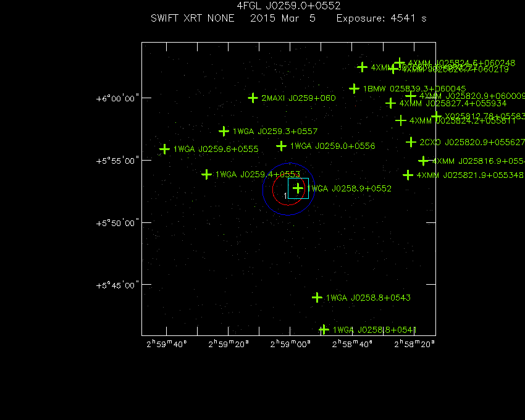Click the 1WGA J0258.8+0541 cross marker
The image size is (525, 420).
324,330
